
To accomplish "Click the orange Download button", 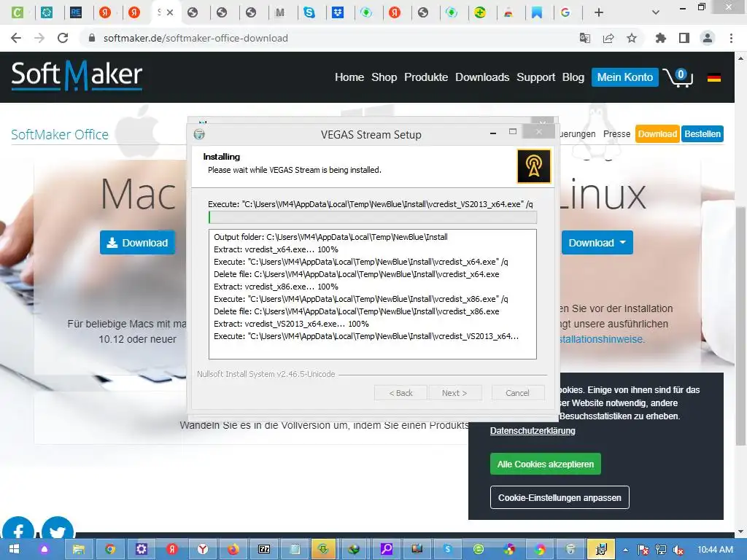I will 657,134.
